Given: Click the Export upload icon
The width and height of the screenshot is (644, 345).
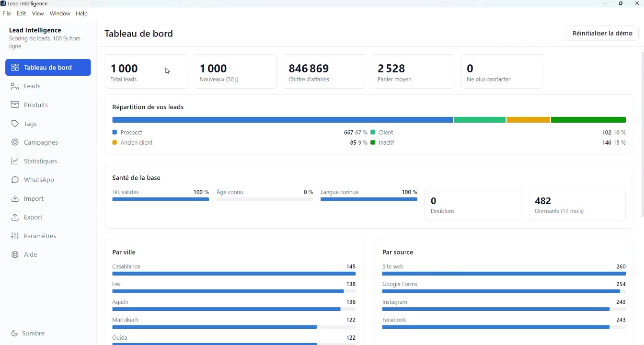Looking at the screenshot, I should click(x=15, y=217).
